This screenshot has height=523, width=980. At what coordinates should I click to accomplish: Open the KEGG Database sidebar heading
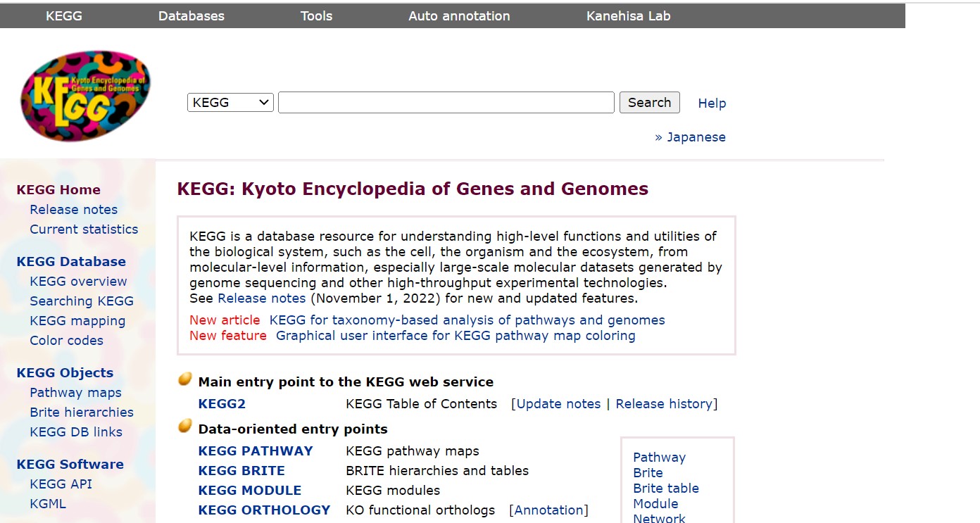click(71, 262)
